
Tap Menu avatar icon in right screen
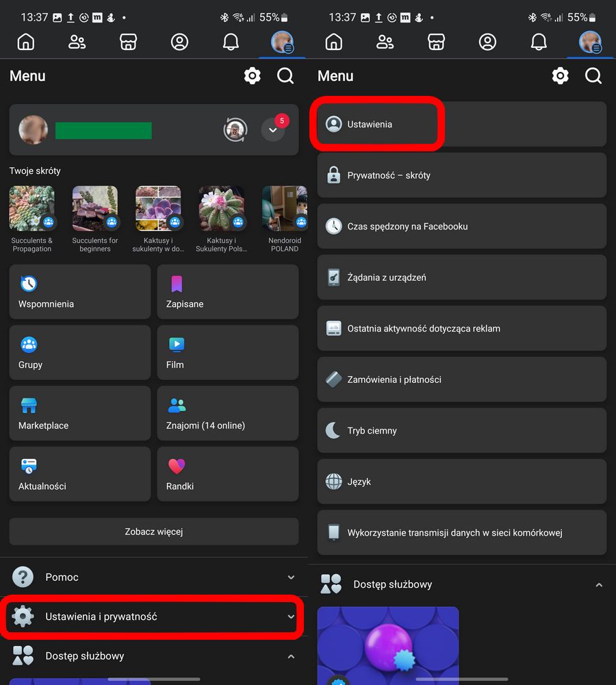pos(590,42)
